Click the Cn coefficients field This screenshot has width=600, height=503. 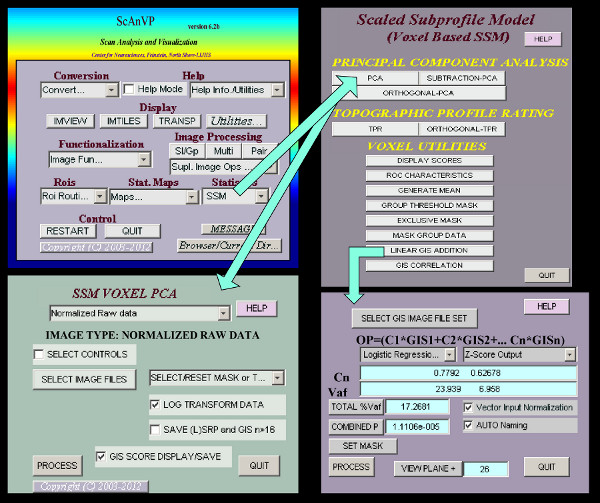(468, 373)
